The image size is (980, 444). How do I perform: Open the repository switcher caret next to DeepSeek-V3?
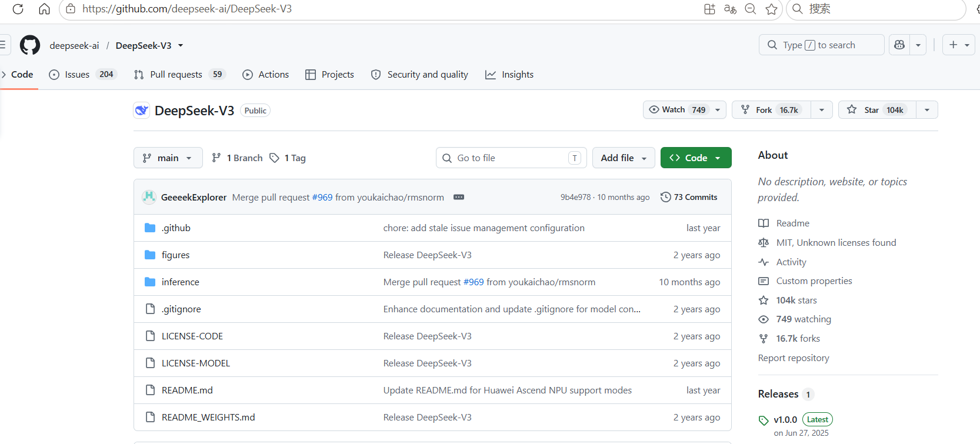pyautogui.click(x=181, y=45)
